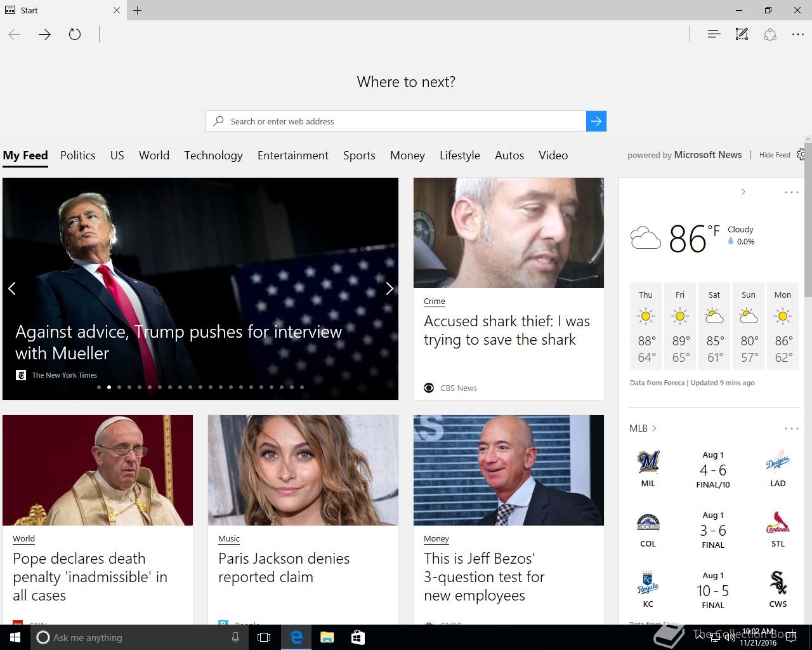
Task: Click the browser Back arrow
Action: pos(15,34)
